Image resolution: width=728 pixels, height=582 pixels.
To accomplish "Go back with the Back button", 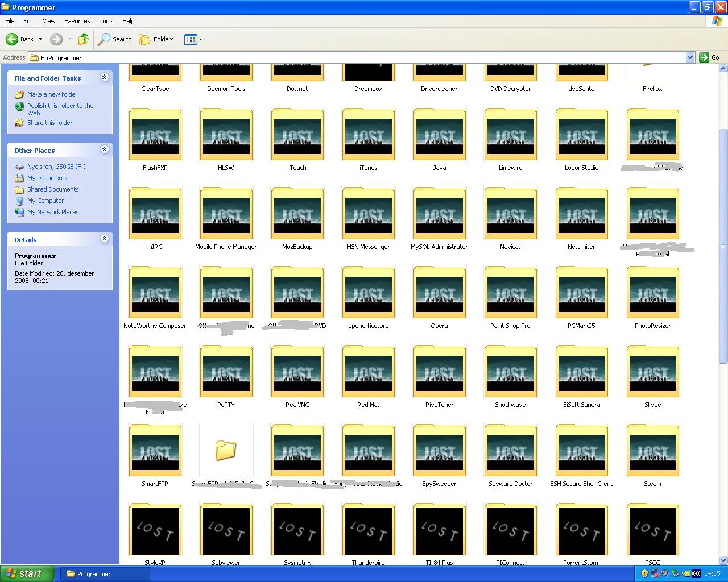I will (20, 39).
